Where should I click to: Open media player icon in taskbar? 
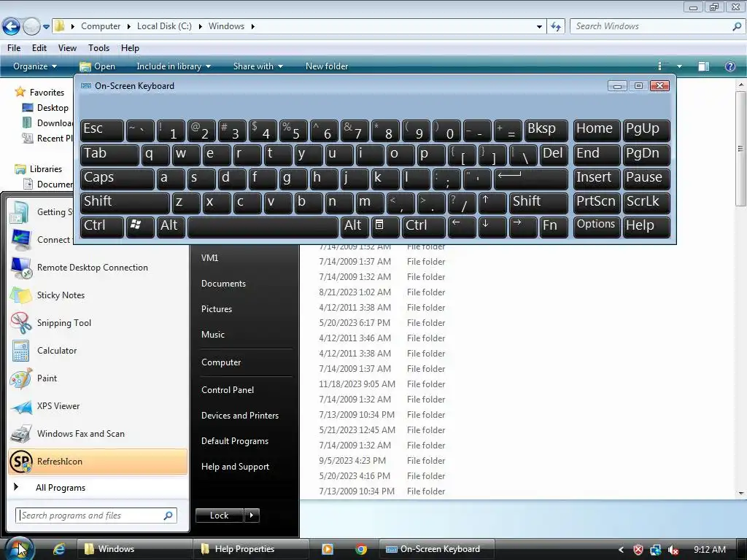(x=328, y=549)
